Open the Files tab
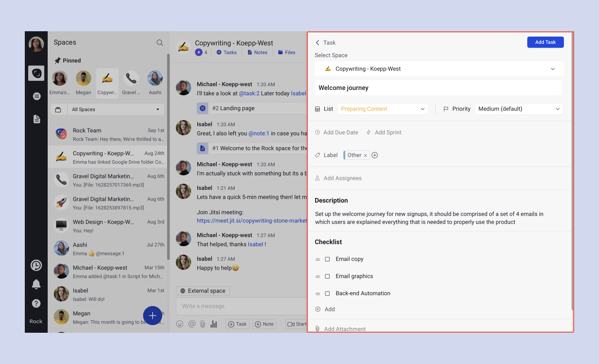Viewport: 599px width, 364px height. coord(287,53)
